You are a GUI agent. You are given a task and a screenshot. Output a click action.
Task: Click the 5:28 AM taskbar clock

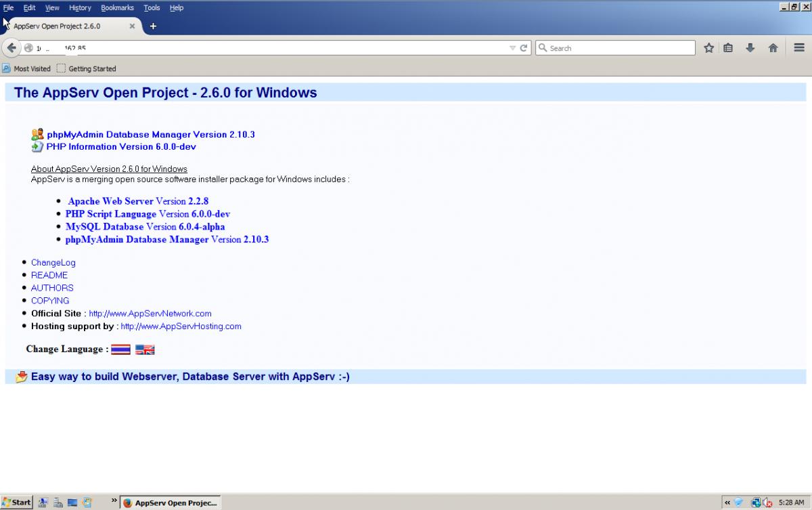(791, 503)
